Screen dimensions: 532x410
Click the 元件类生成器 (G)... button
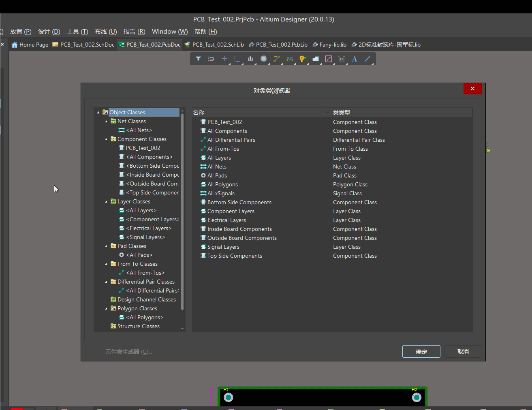point(128,352)
